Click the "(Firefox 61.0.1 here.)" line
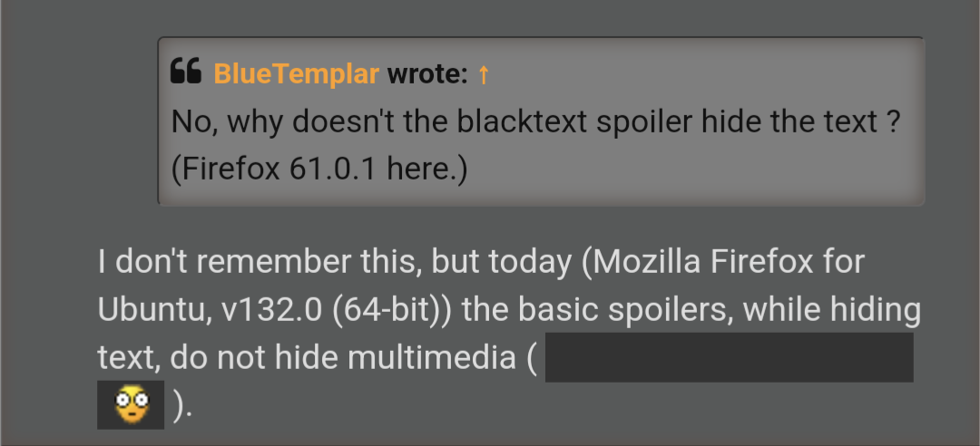 [x=318, y=169]
